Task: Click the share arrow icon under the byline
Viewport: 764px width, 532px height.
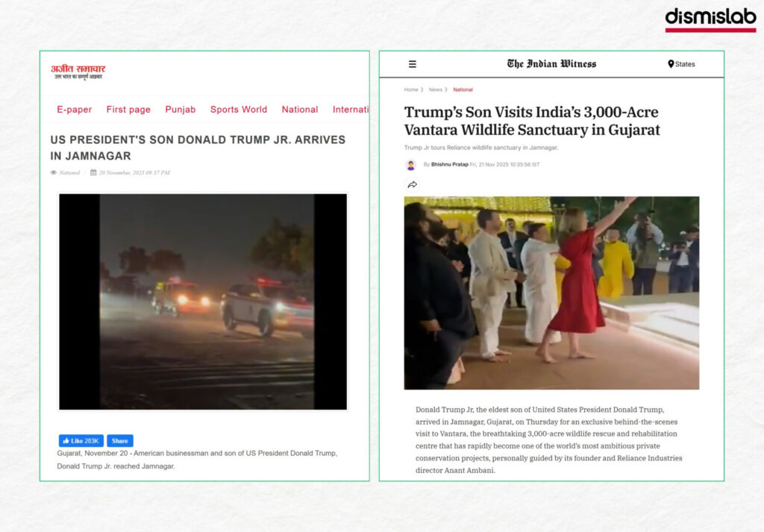Action: [412, 184]
